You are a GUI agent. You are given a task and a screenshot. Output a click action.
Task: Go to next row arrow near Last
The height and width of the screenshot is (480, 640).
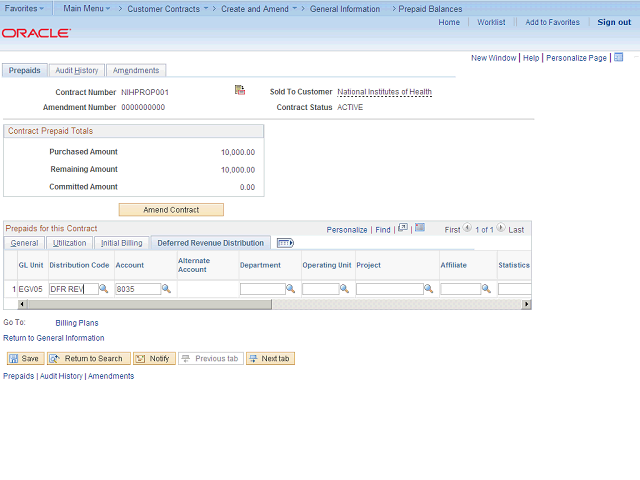[501, 228]
